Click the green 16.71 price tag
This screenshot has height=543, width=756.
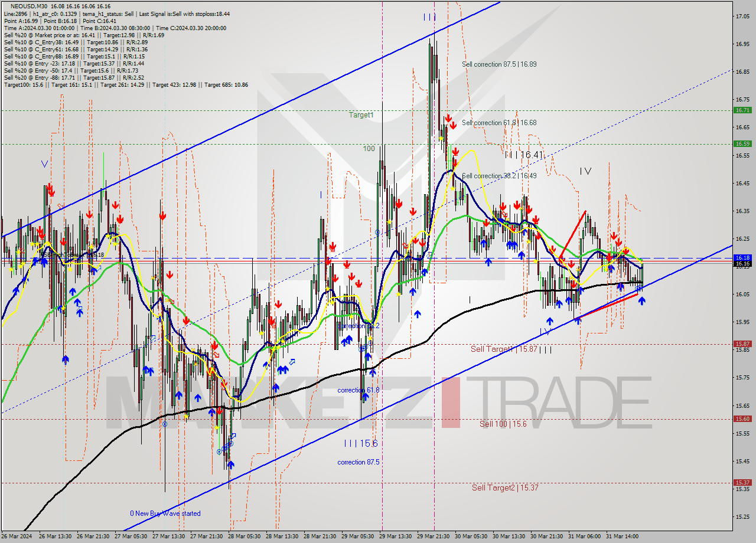742,110
